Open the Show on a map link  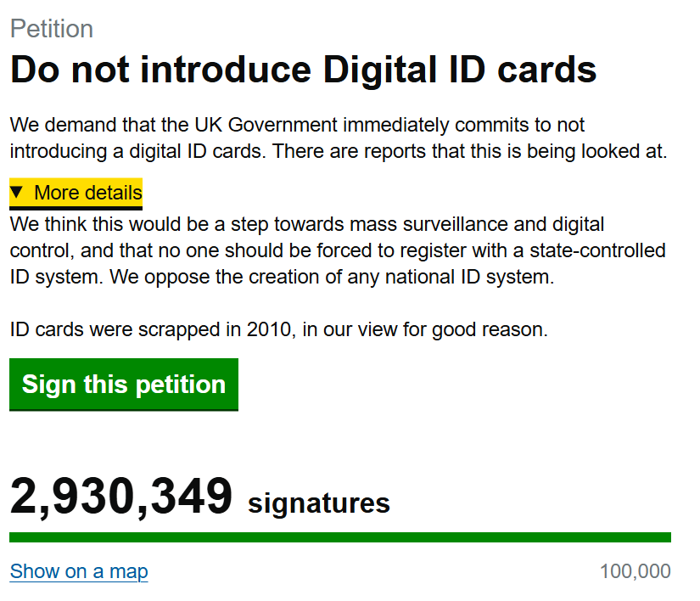[79, 571]
